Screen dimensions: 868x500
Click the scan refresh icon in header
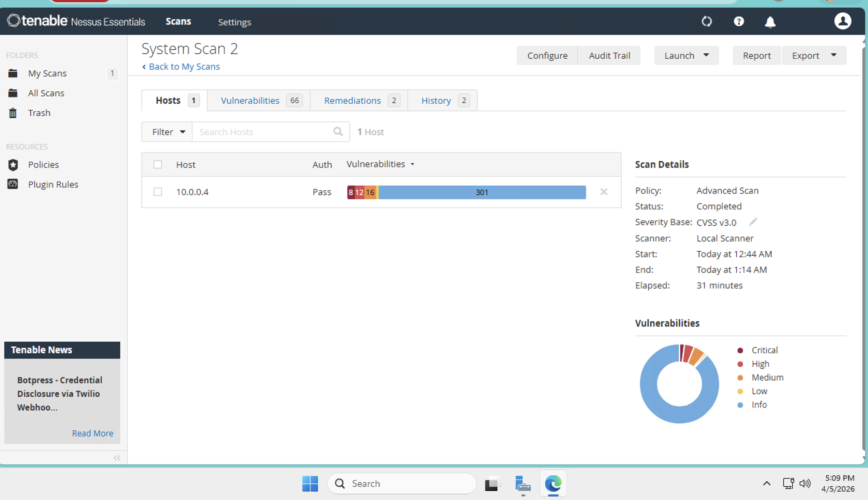(x=707, y=21)
